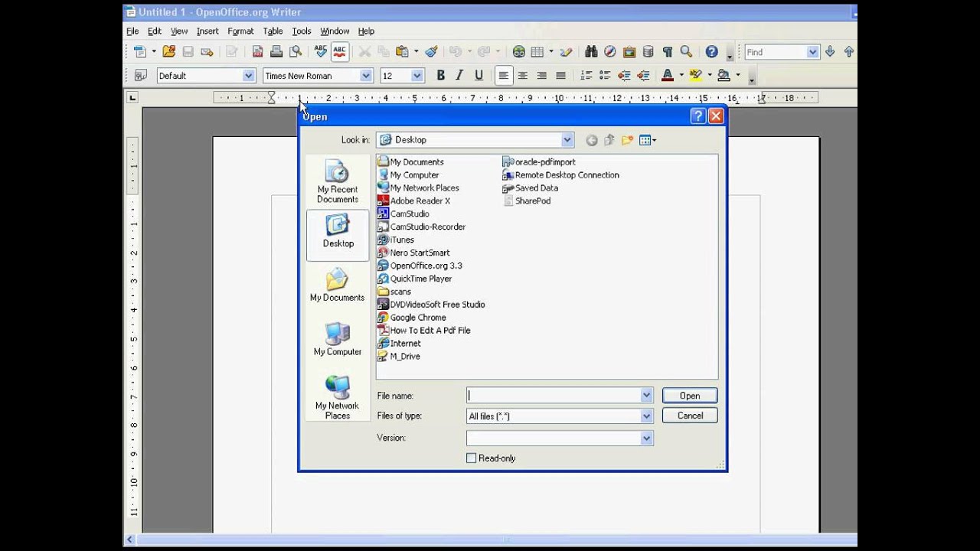Screen dimensions: 980x551
Task: Click the Data Sources cylinder icon
Action: click(x=648, y=52)
